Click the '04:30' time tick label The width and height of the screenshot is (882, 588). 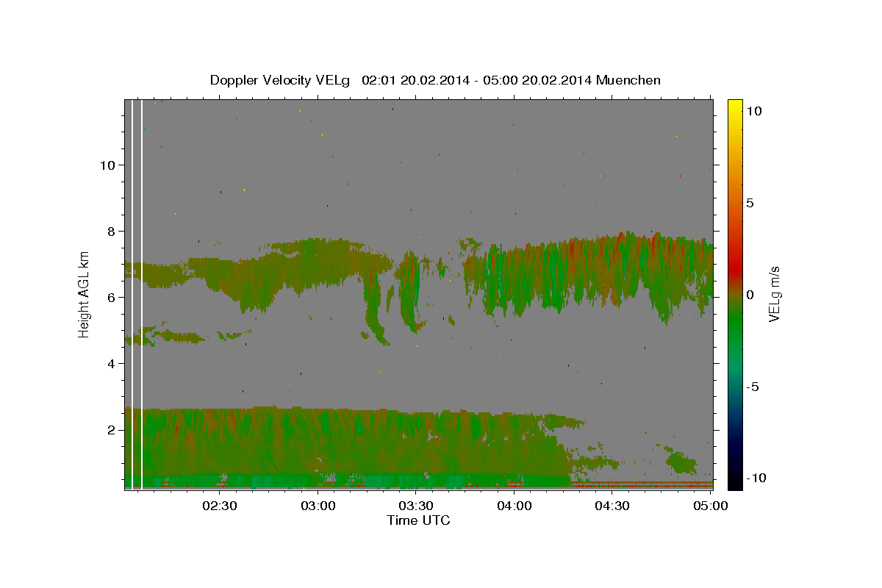click(x=612, y=506)
